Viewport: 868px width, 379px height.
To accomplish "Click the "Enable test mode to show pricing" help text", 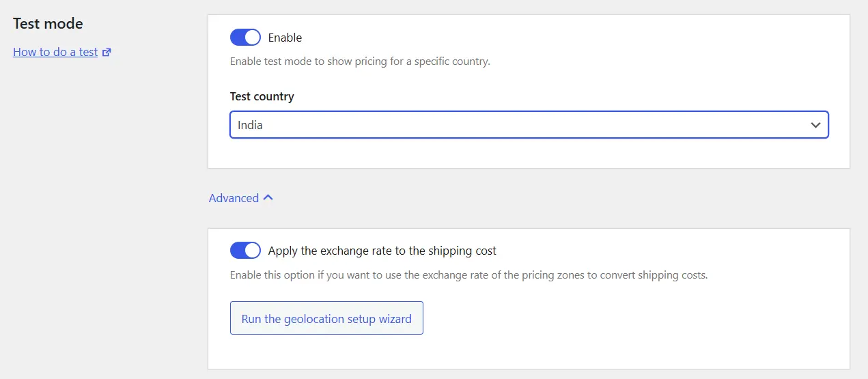I will [x=360, y=61].
